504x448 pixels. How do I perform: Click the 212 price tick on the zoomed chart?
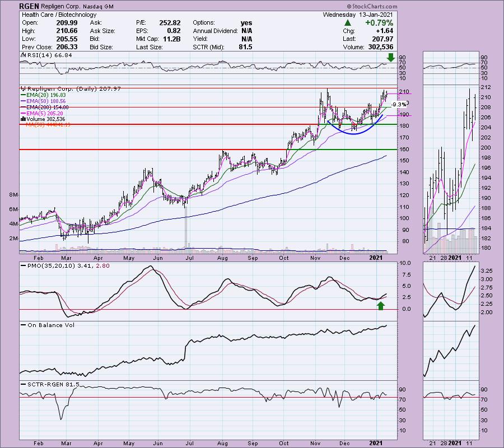tap(486, 87)
